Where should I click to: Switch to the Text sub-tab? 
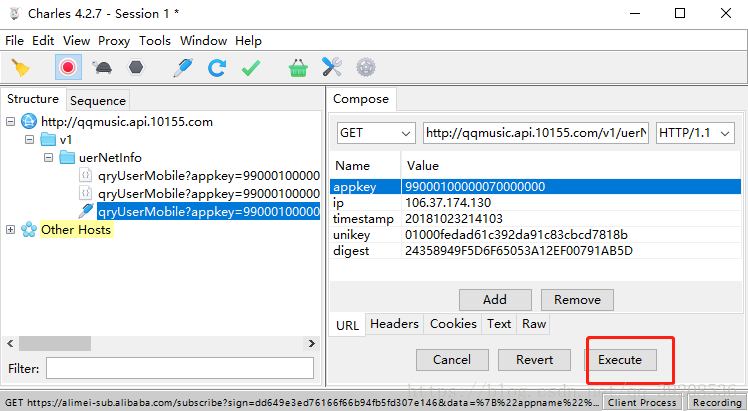[x=499, y=324]
